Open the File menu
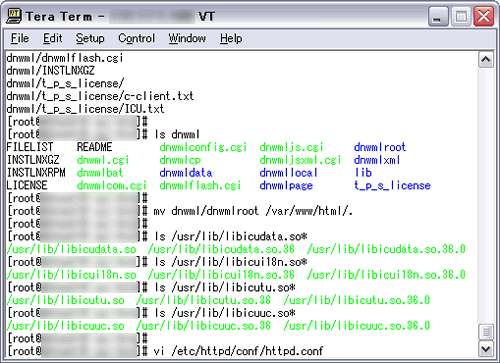 (20, 38)
